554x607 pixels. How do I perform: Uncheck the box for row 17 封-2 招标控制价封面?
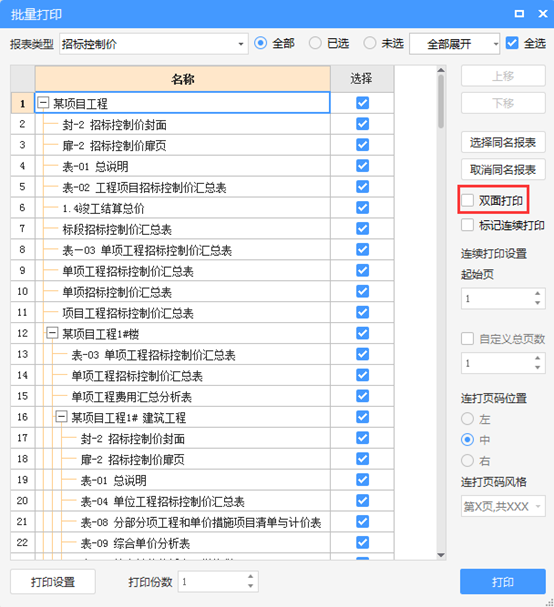362,438
